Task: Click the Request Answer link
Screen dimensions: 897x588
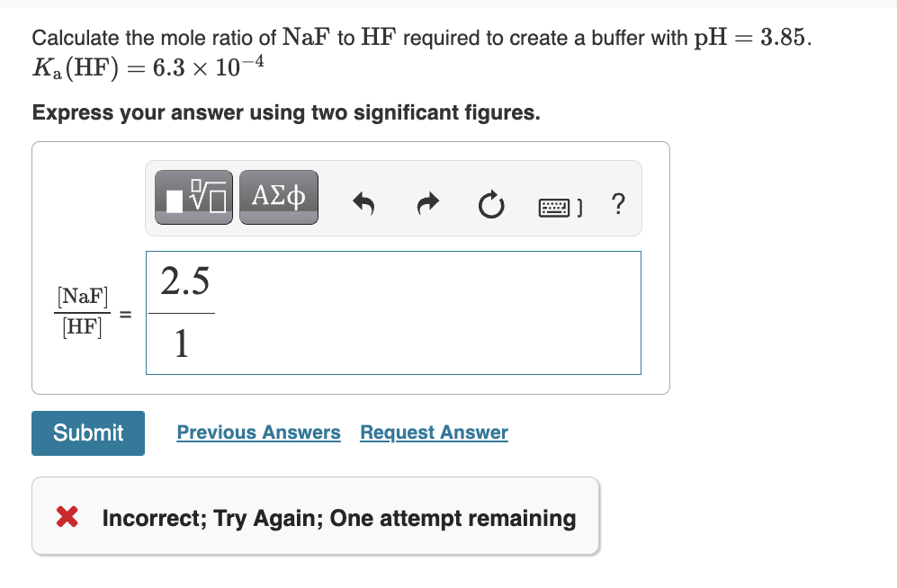Action: 433,432
